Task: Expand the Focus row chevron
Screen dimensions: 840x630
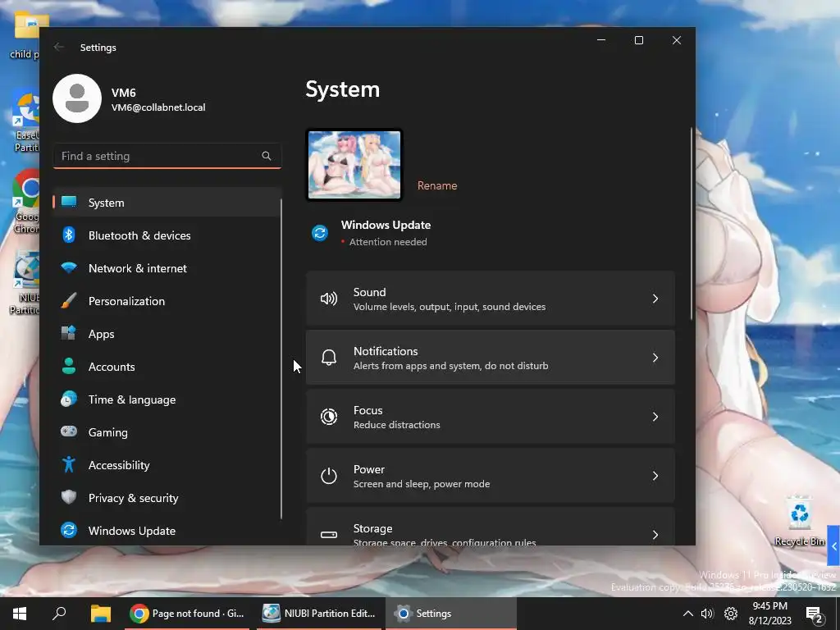Action: [655, 416]
